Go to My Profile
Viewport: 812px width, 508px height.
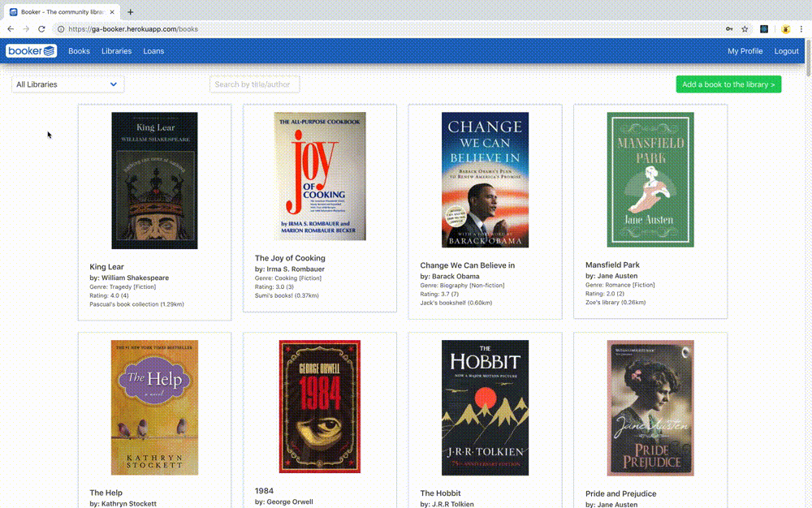tap(745, 50)
